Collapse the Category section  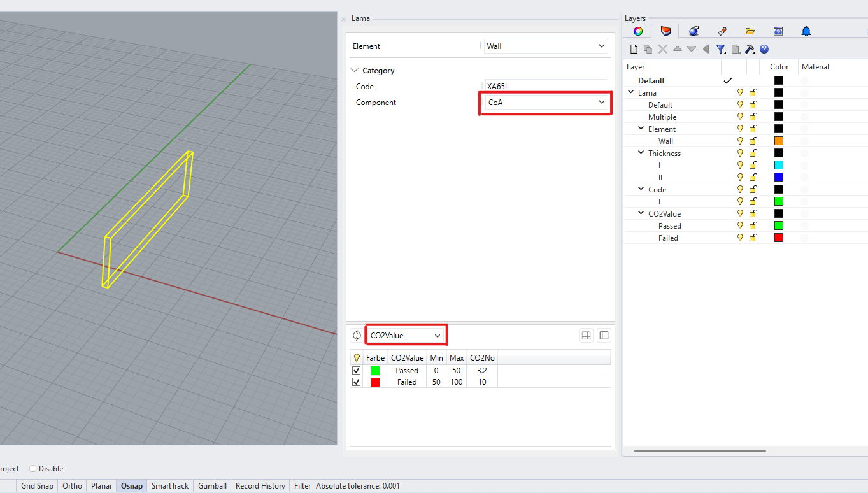click(354, 71)
